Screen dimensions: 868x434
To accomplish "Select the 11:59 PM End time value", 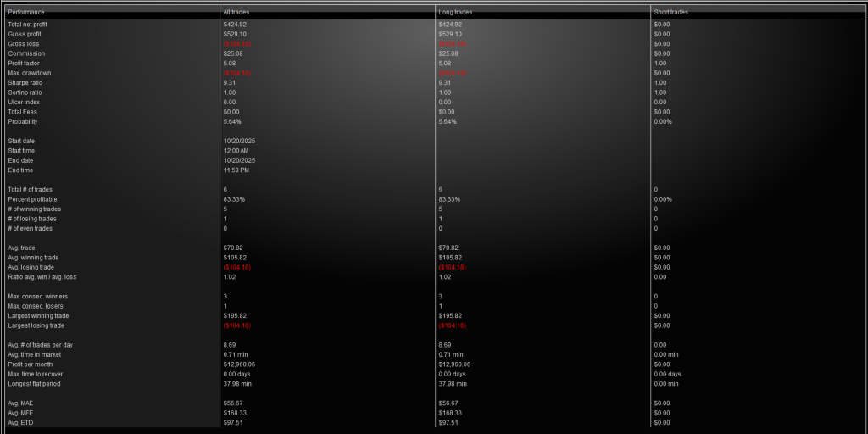I will pos(236,170).
